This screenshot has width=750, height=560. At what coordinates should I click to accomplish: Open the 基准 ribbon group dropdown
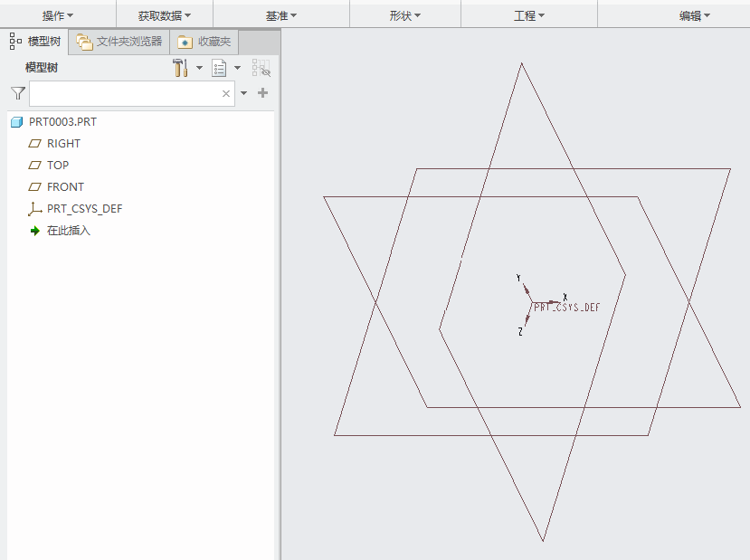point(281,16)
